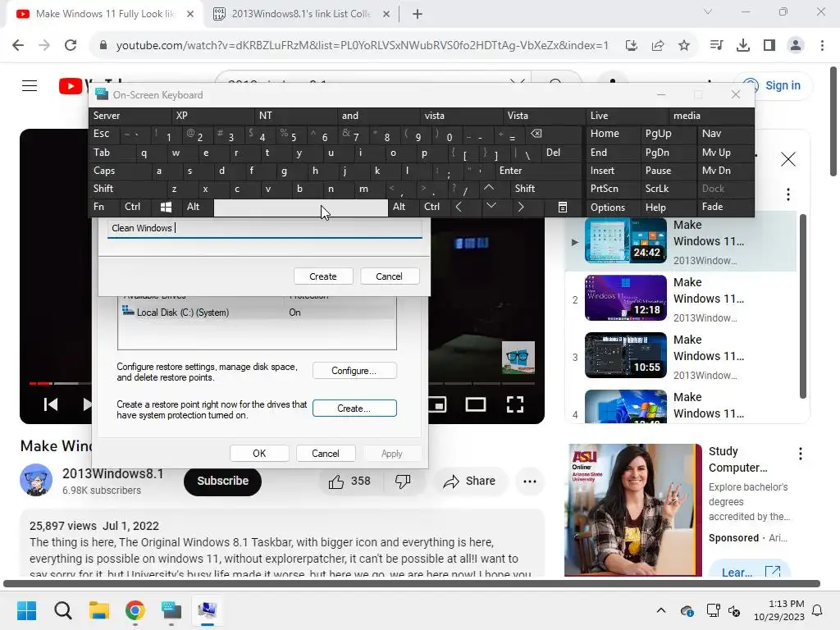The width and height of the screenshot is (840, 630).
Task: Click up arrow key on On-Screen Keyboard
Action: 489,188
